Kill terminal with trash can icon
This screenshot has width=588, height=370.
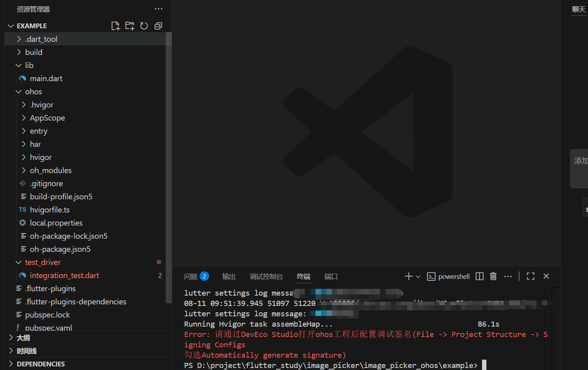point(493,276)
